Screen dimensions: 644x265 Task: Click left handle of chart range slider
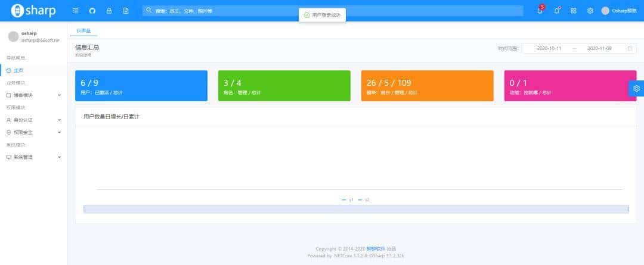pyautogui.click(x=84, y=209)
